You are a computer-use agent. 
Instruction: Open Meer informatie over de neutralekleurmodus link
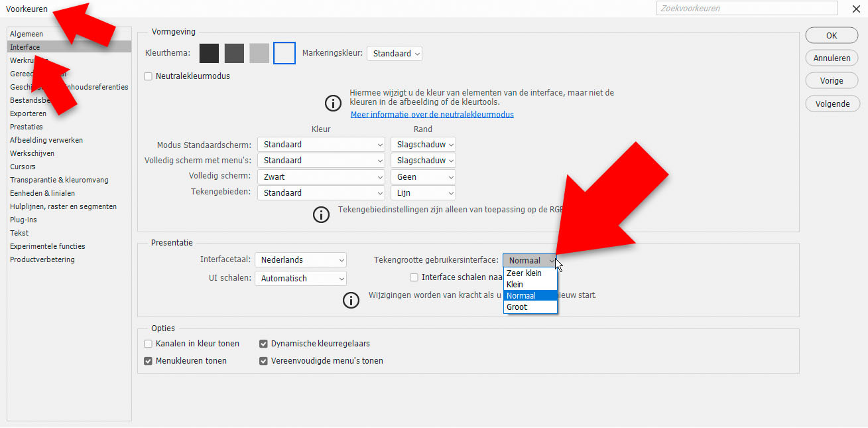coord(432,114)
